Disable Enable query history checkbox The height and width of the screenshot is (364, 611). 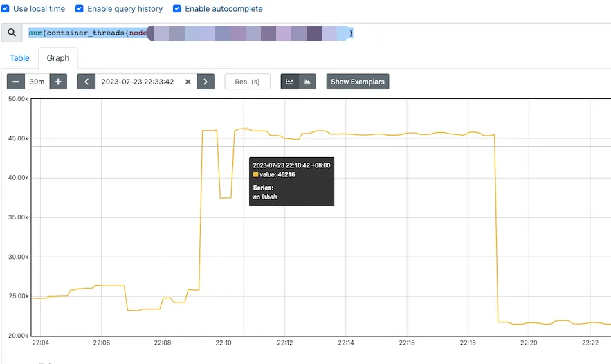(80, 9)
